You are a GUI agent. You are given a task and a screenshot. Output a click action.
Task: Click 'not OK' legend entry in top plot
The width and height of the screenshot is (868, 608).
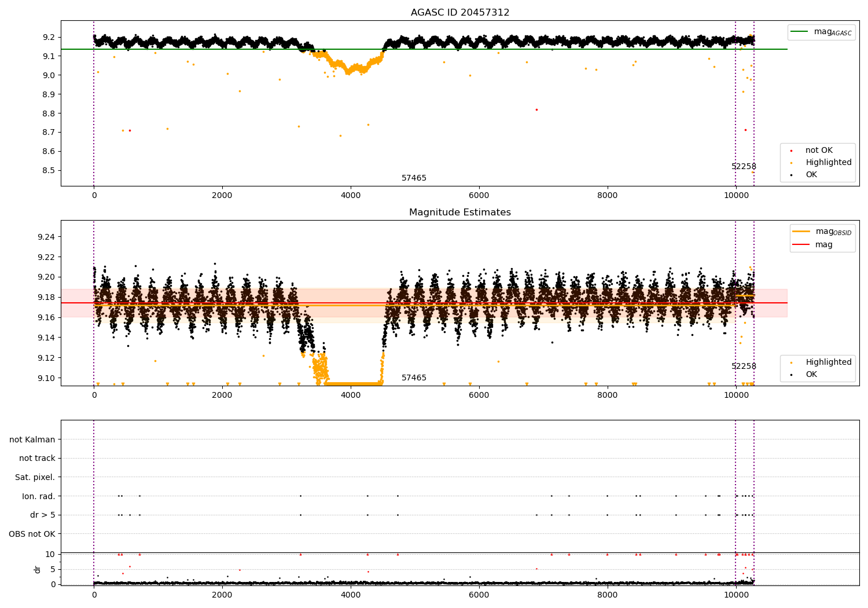tap(819, 151)
